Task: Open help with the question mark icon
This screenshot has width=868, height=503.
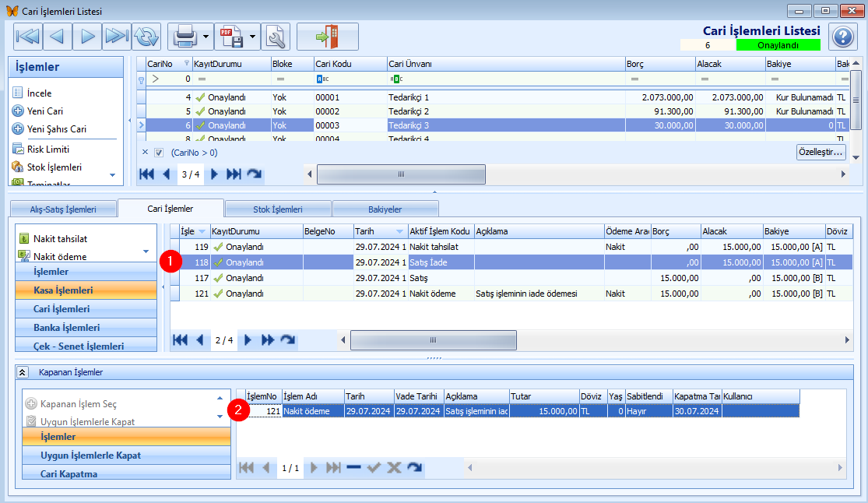Action: pyautogui.click(x=842, y=37)
